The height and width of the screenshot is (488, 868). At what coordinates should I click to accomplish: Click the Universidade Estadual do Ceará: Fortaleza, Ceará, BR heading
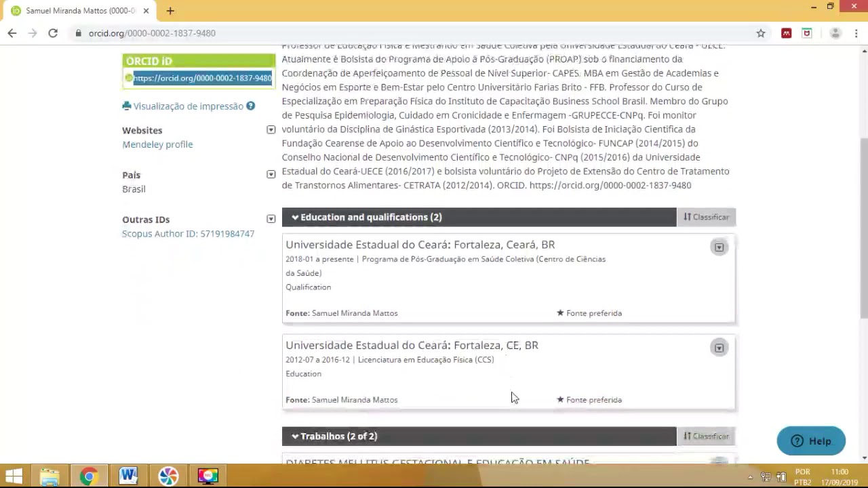[x=420, y=245]
